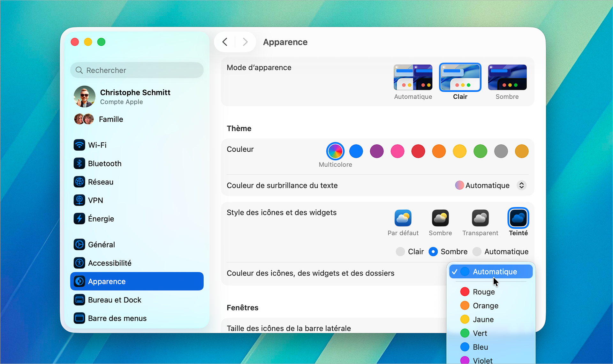
Task: Select the Clair tint radio button
Action: coord(400,252)
